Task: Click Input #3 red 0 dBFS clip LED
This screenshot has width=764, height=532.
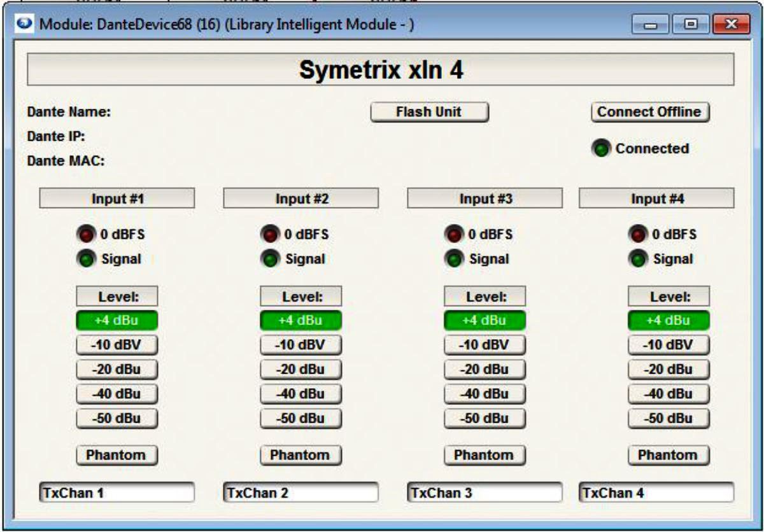Action: coord(454,235)
